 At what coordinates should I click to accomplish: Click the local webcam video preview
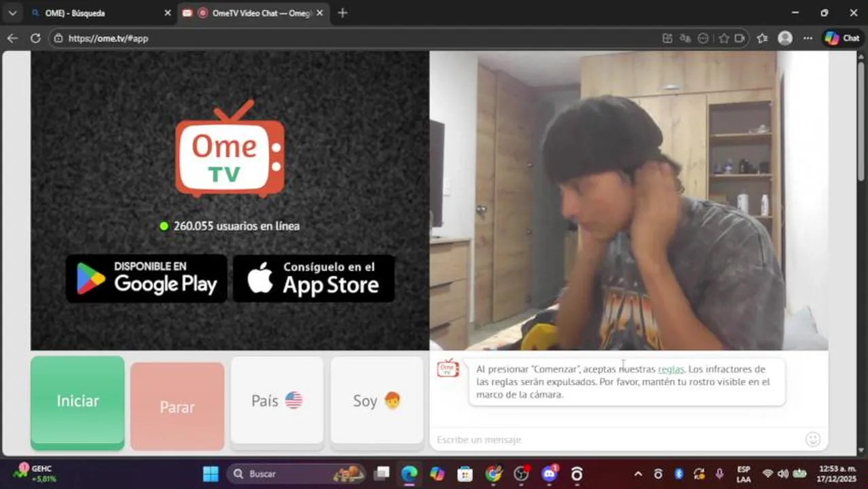629,201
